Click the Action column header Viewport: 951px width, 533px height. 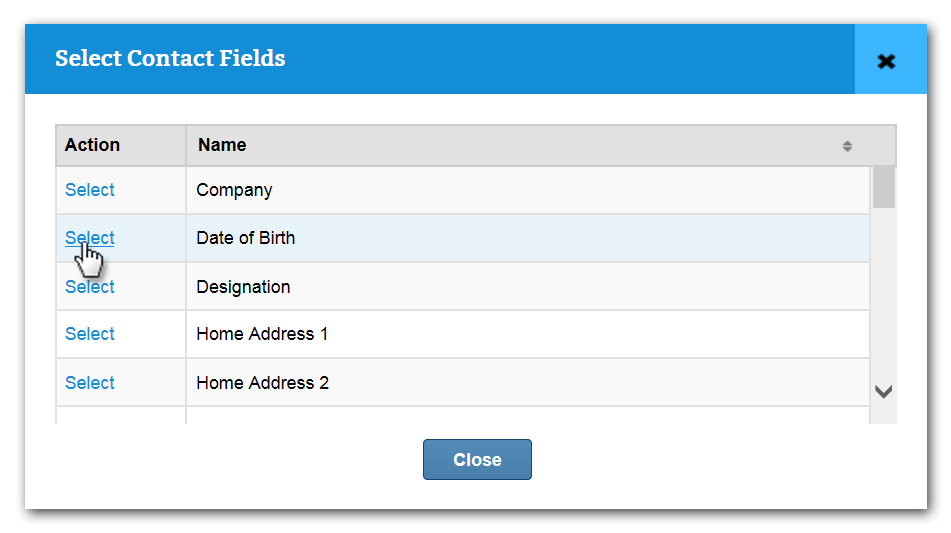point(92,145)
